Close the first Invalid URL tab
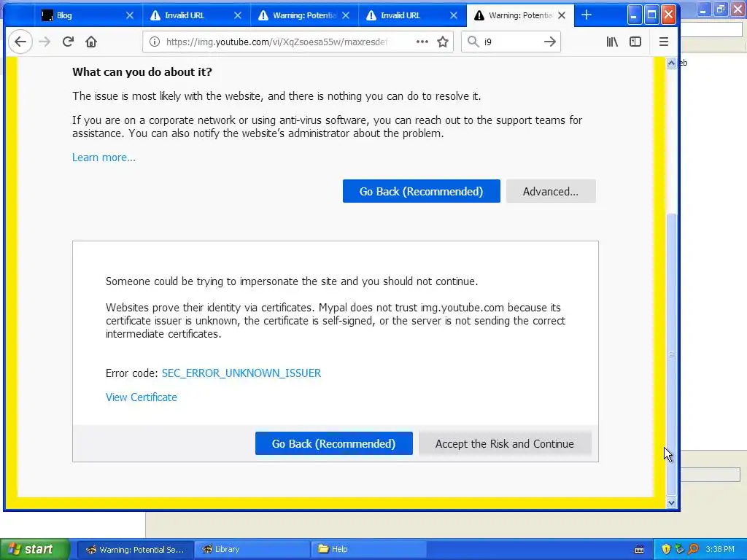The height and width of the screenshot is (560, 747). point(238,16)
